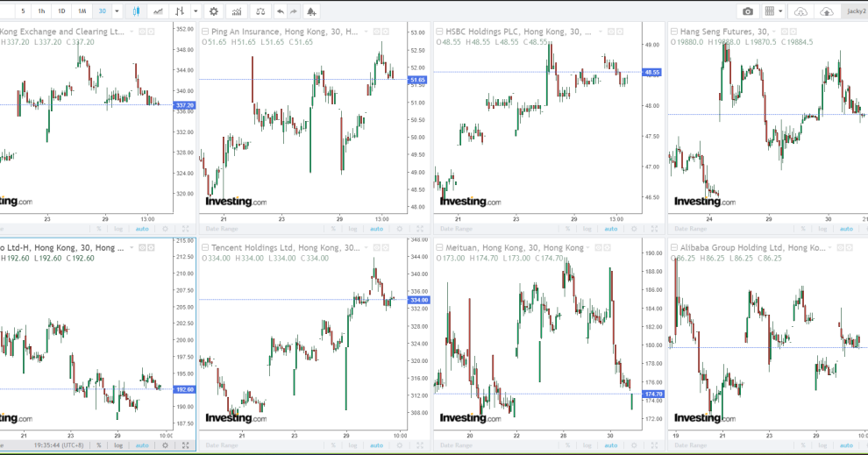Switch to the area chart style icon

[158, 11]
